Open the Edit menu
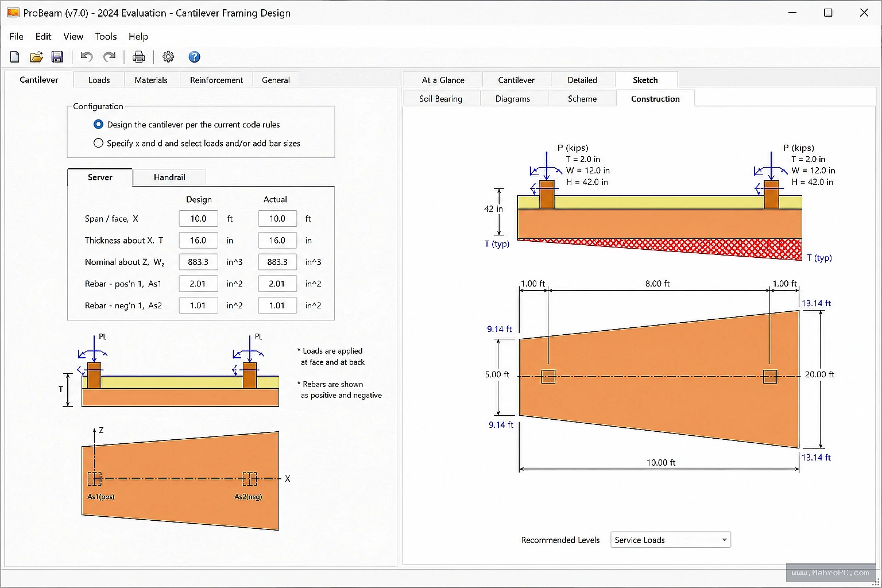882x588 pixels. (43, 36)
